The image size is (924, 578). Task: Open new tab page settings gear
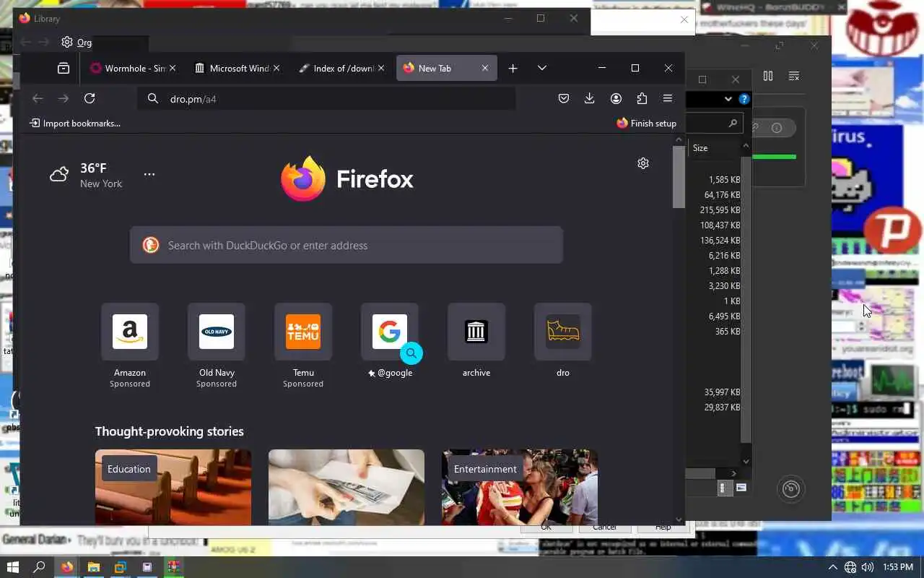tap(643, 163)
